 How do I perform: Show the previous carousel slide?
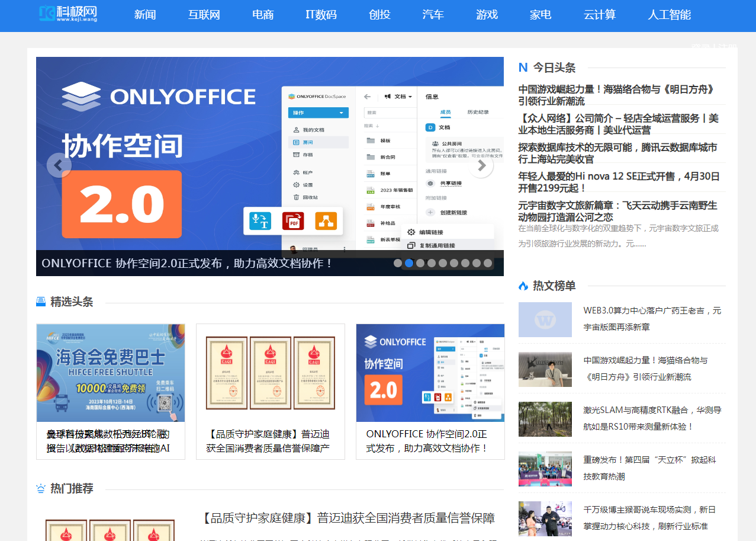pyautogui.click(x=59, y=166)
